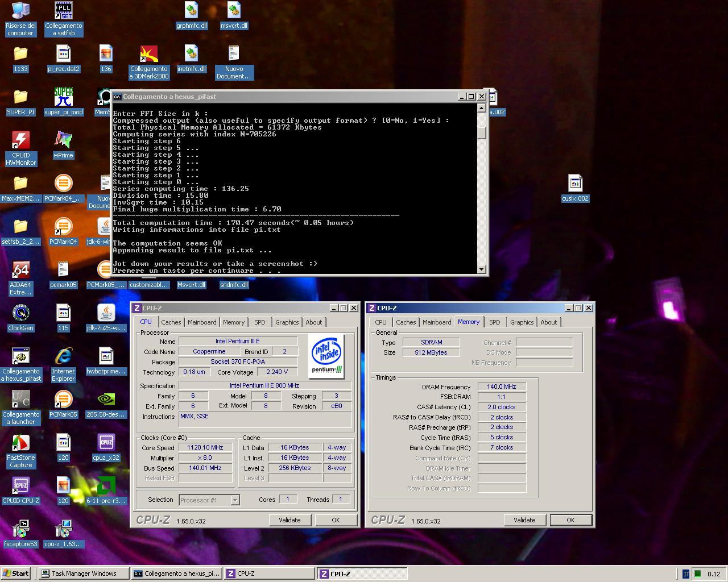This screenshot has height=582, width=728.
Task: Click the console vertical scrollbar thumb
Action: pyautogui.click(x=482, y=132)
